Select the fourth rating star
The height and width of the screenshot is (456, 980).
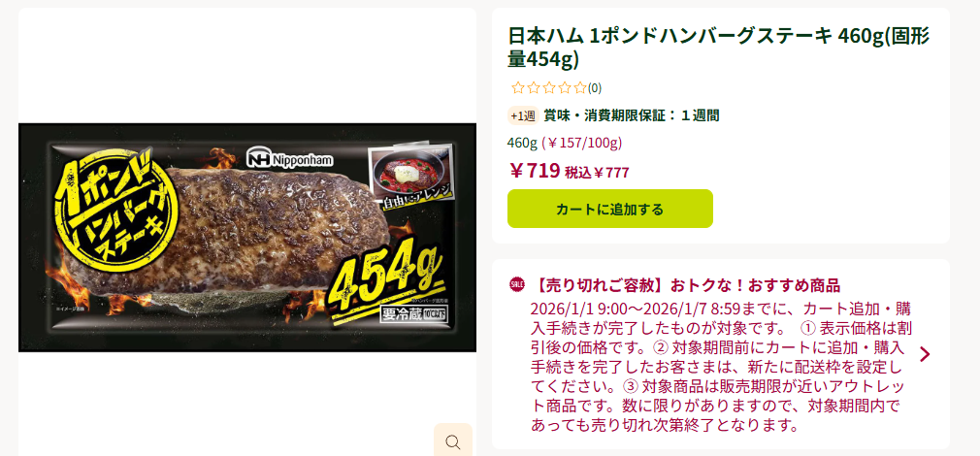[x=565, y=88]
